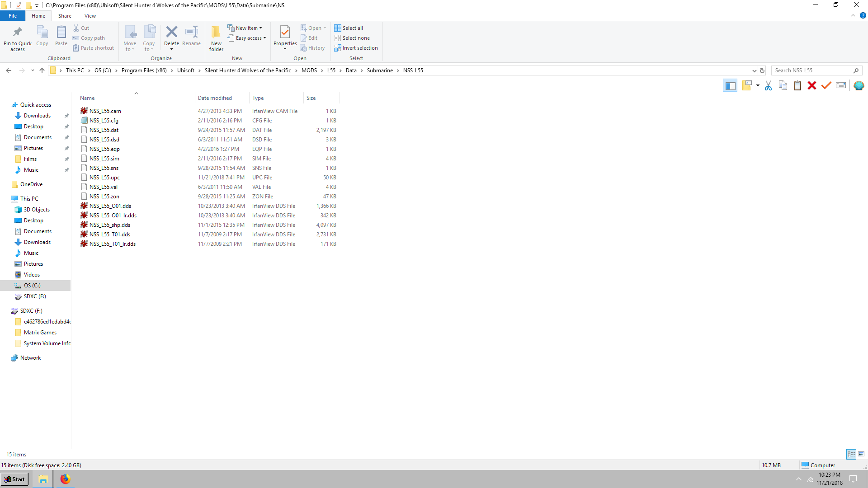The image size is (868, 488).
Task: Switch to large thumbnails view toggle
Action: point(861,454)
